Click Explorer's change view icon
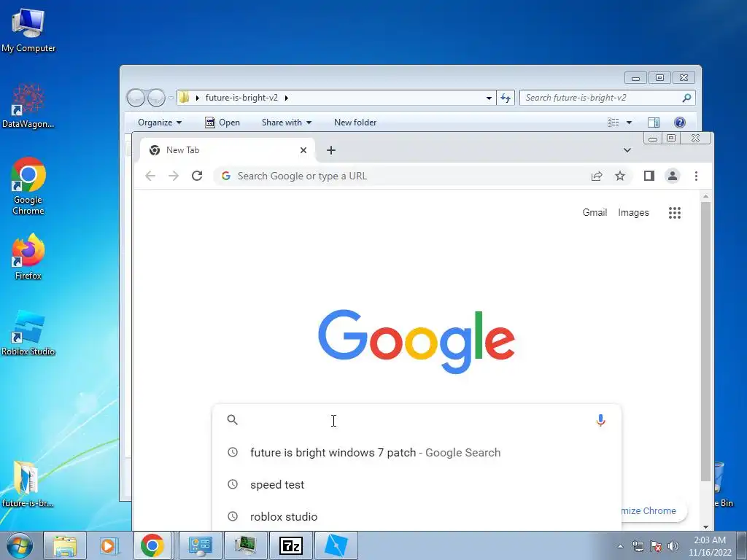This screenshot has width=747, height=560. (613, 122)
